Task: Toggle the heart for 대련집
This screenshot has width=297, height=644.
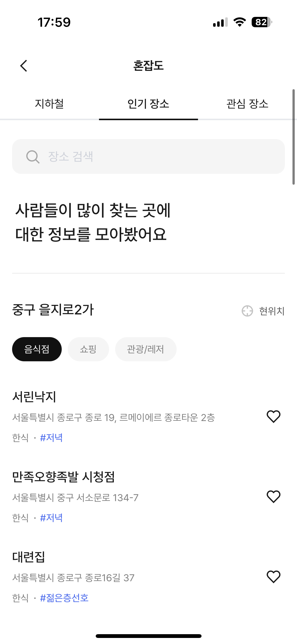Action: pos(273,577)
